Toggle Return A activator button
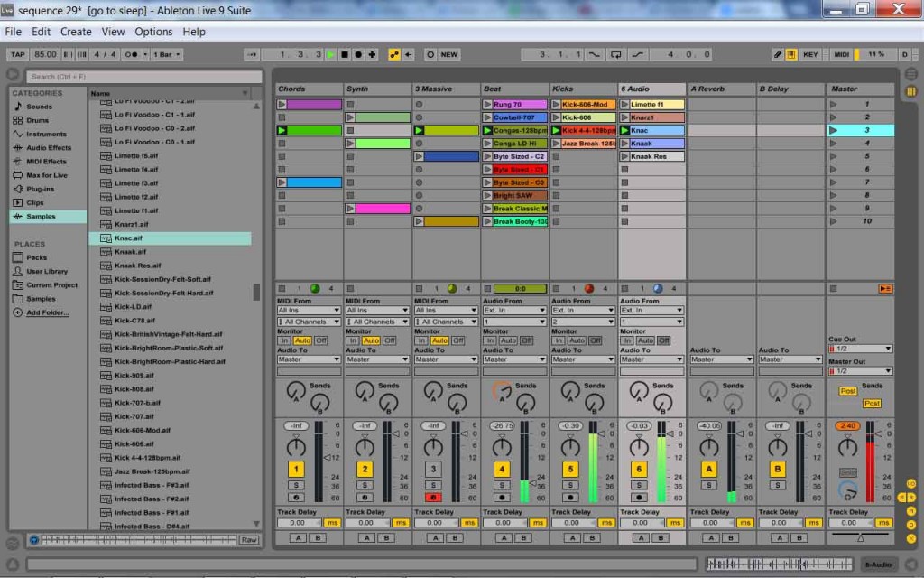This screenshot has width=924, height=578. pos(709,469)
